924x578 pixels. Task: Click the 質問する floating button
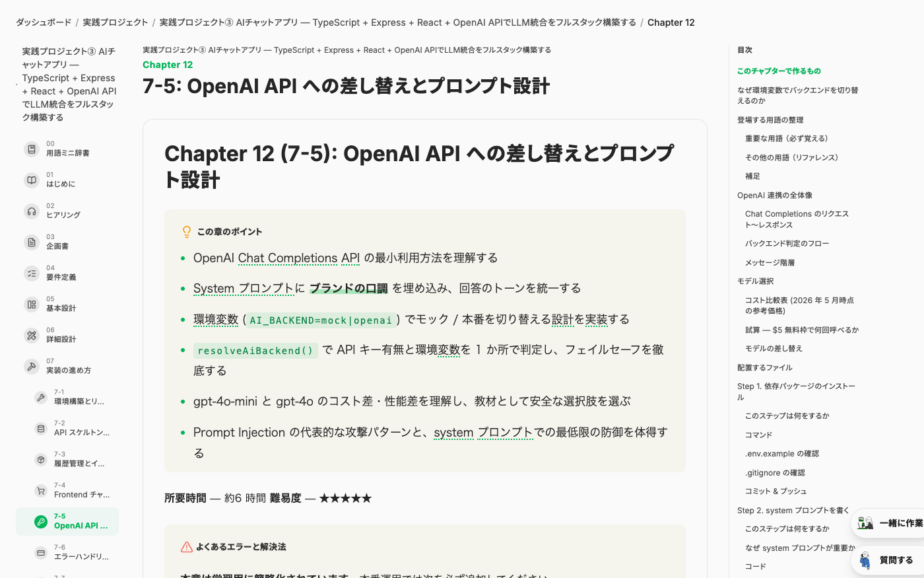(890, 560)
